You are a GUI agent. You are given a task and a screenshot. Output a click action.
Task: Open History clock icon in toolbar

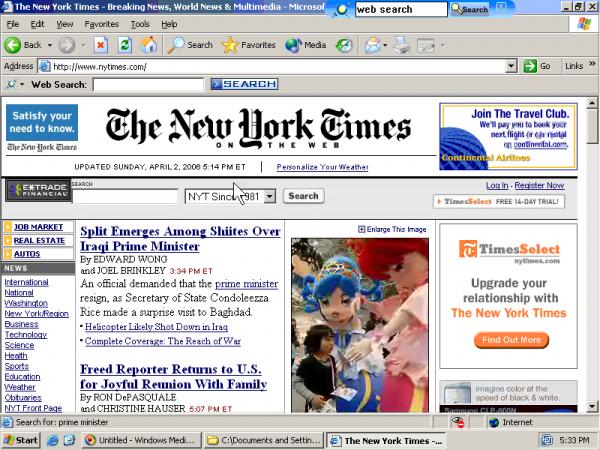pos(344,45)
